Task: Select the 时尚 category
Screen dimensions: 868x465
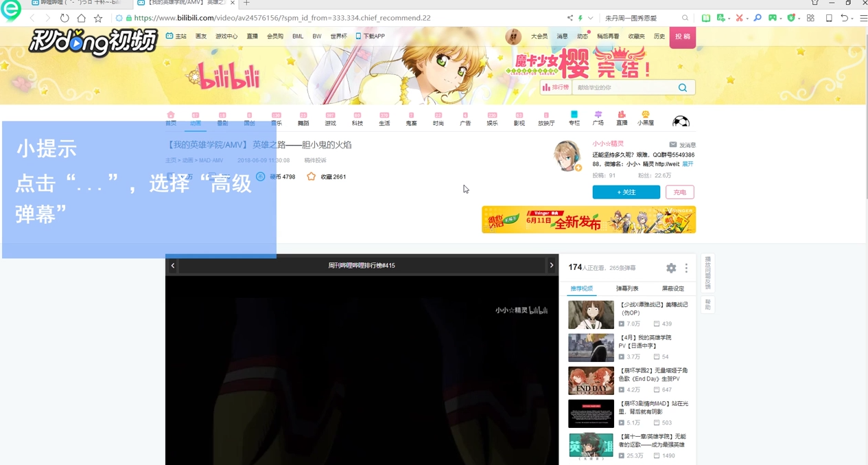Action: click(x=438, y=120)
